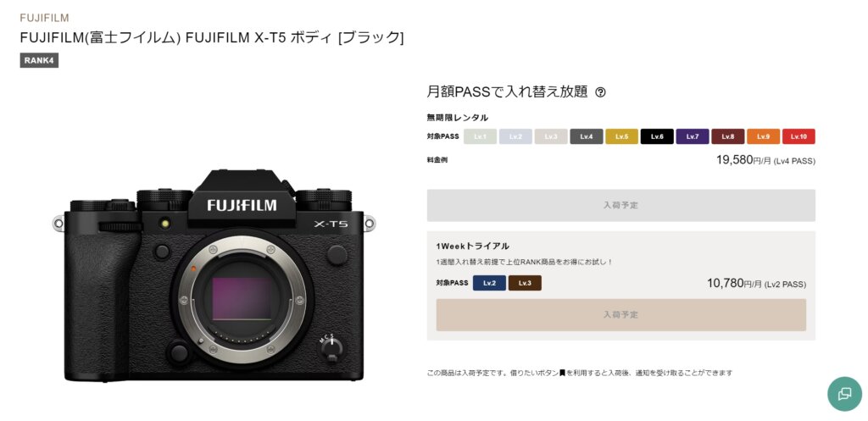Select the yellow Lv.5 pass badge
Image resolution: width=868 pixels, height=421 pixels.
(621, 136)
